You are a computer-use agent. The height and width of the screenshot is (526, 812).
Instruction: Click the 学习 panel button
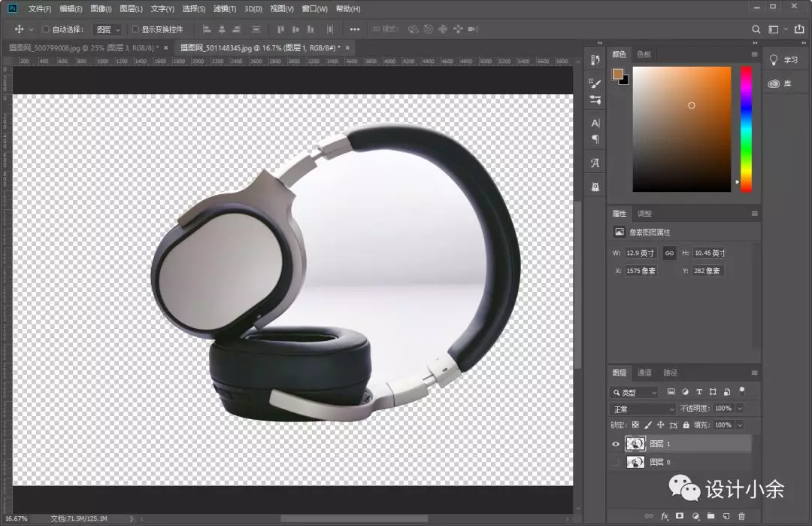pyautogui.click(x=784, y=60)
